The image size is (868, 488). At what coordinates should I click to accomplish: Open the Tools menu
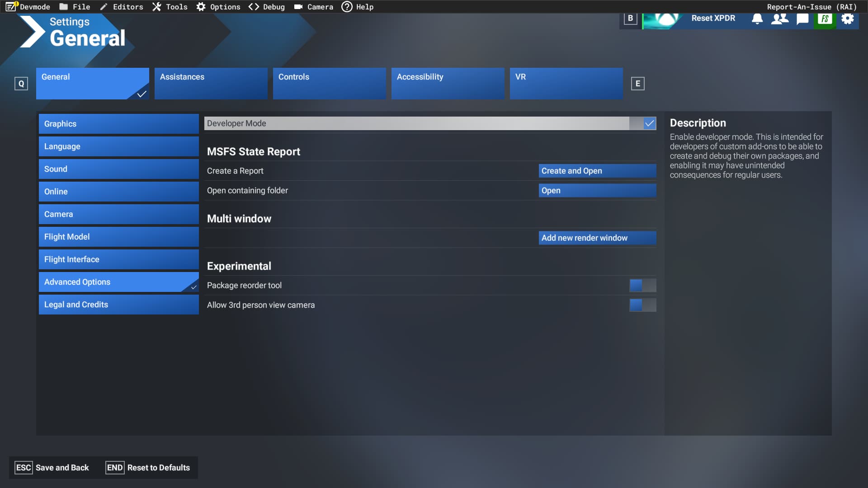170,7
